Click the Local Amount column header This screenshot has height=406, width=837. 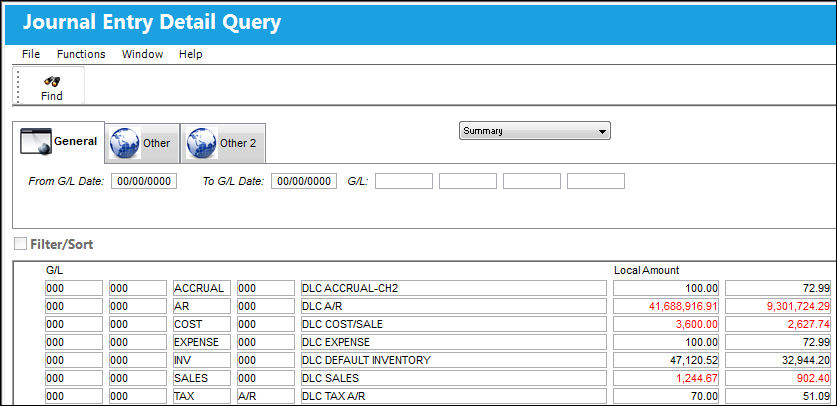point(646,270)
